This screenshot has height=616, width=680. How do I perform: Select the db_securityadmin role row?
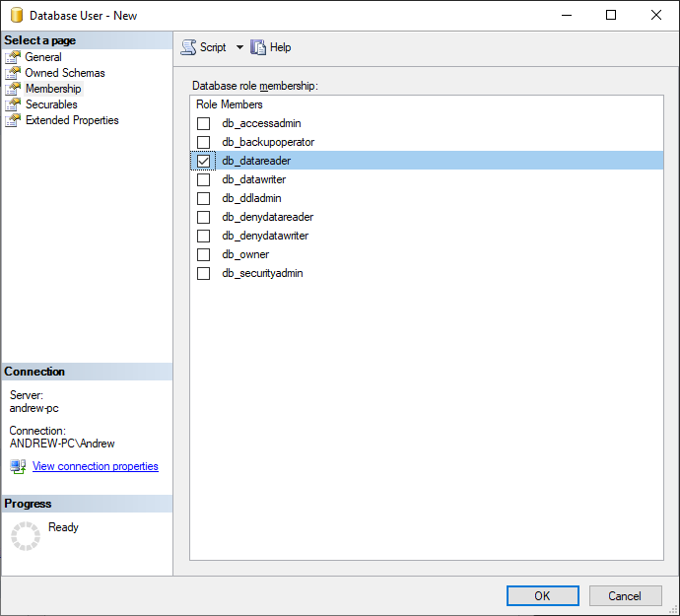click(262, 273)
